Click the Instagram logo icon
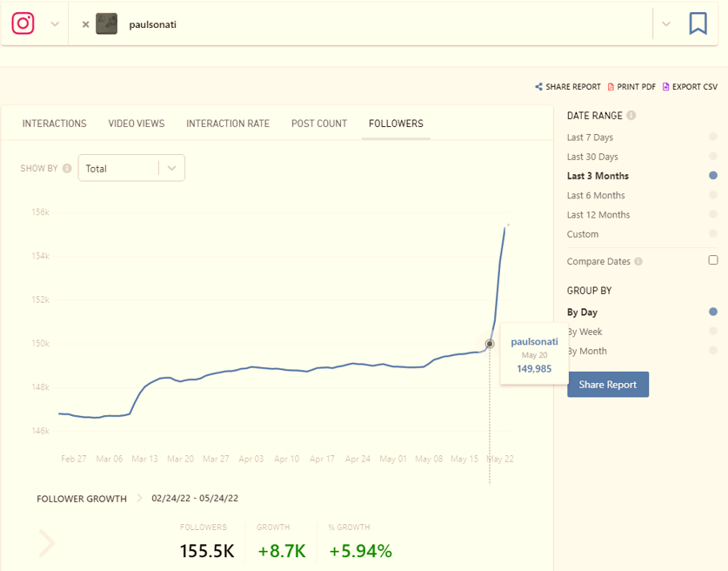728x571 pixels. coord(23,24)
